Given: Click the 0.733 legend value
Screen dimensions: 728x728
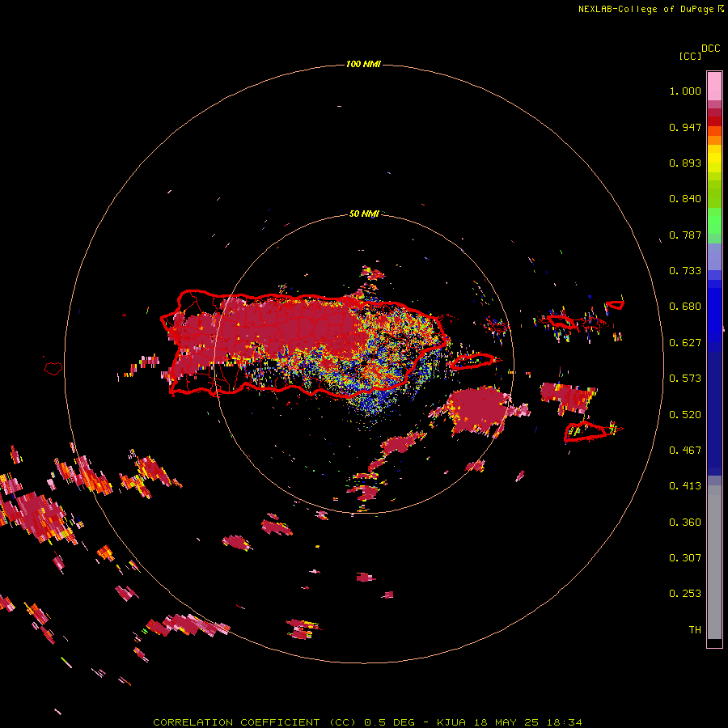Looking at the screenshot, I should pos(685,271).
